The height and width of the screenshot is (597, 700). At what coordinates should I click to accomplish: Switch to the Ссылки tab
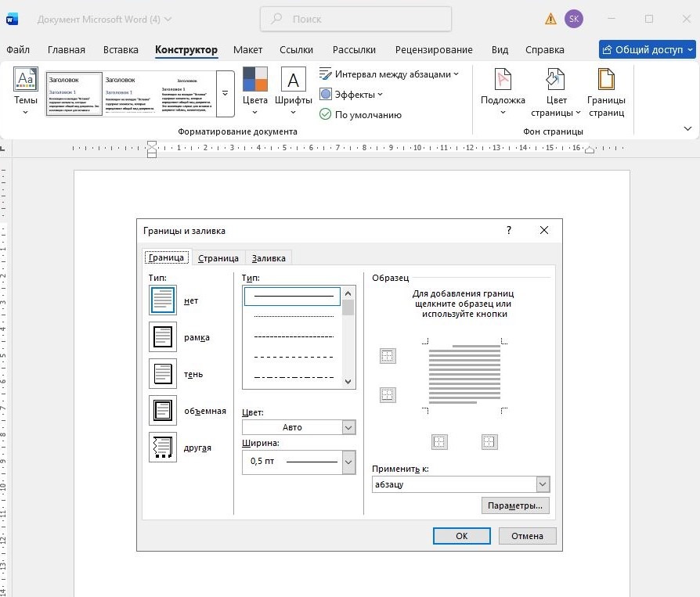[x=296, y=49]
